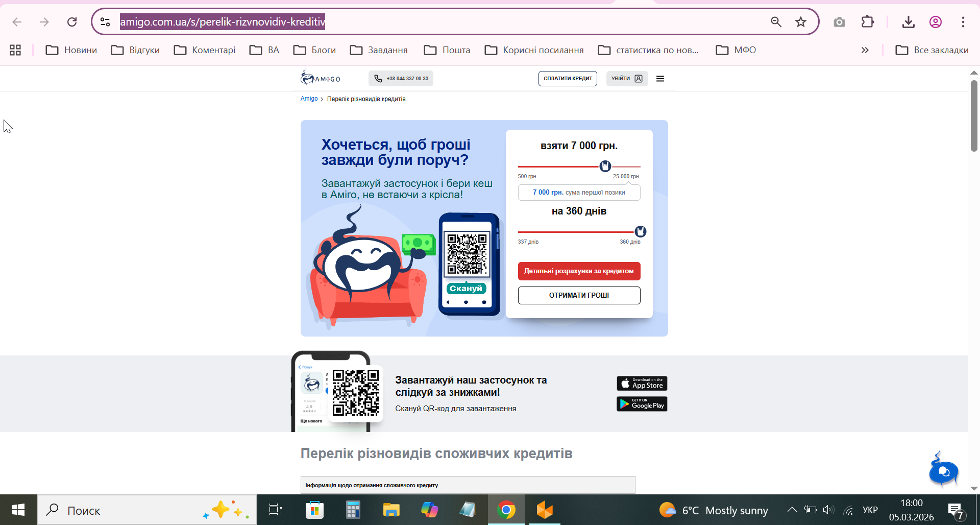The image size is (980, 525).
Task: Click the Windows search box
Action: coord(147,510)
